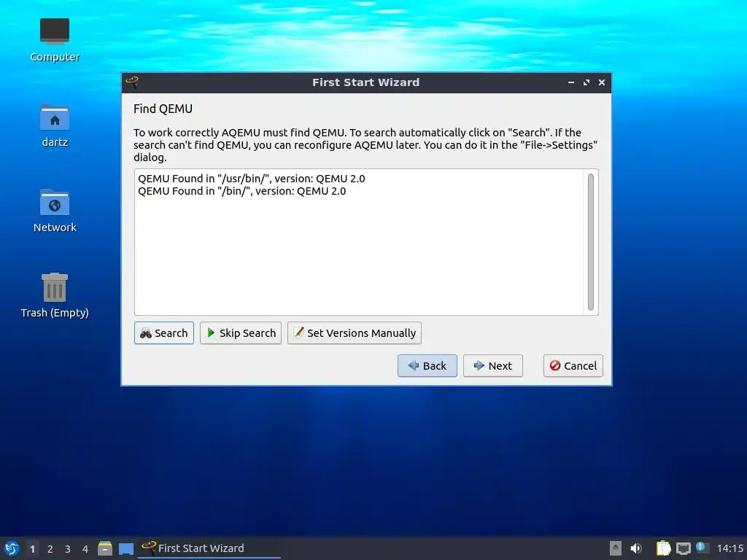The width and height of the screenshot is (747, 560).
Task: Open Set Versions Manually
Action: tap(355, 332)
